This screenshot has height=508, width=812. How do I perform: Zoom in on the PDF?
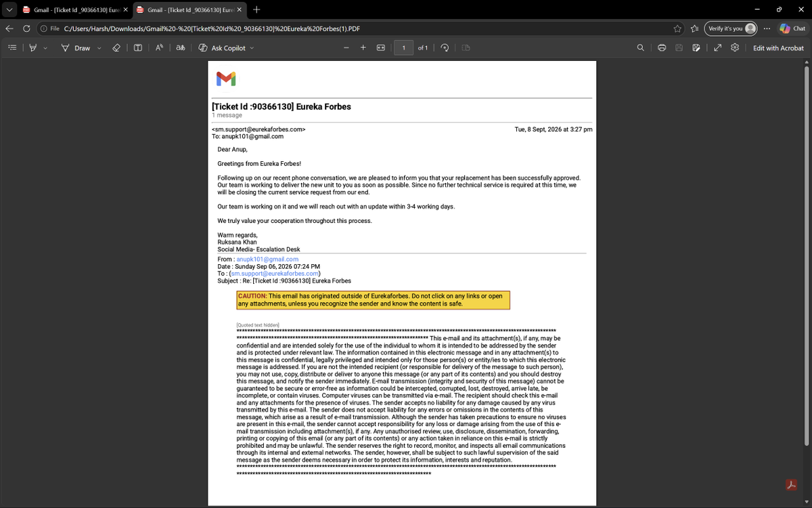point(363,48)
